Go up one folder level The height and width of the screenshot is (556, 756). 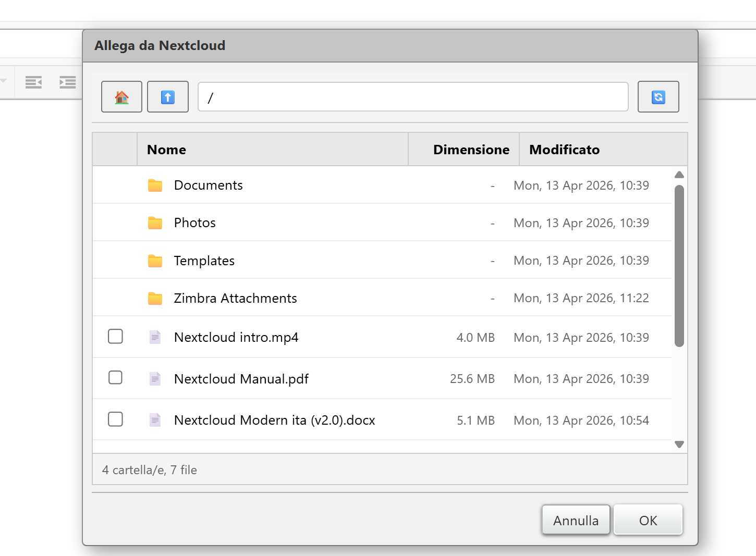pyautogui.click(x=167, y=97)
